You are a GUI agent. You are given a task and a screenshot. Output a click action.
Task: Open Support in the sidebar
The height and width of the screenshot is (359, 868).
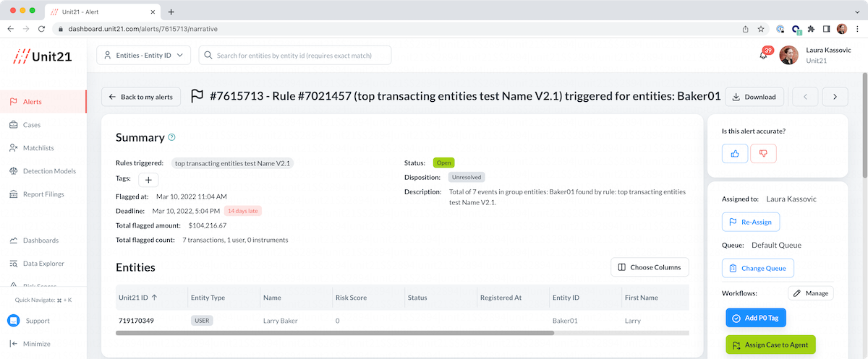click(28, 321)
